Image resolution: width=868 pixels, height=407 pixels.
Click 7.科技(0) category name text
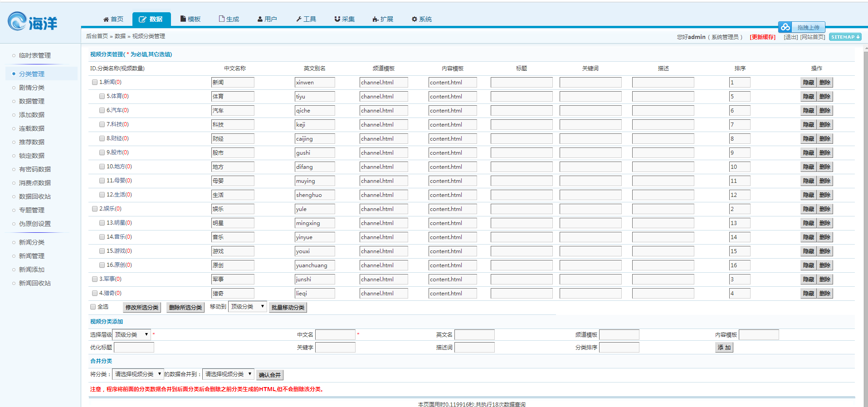coord(117,124)
